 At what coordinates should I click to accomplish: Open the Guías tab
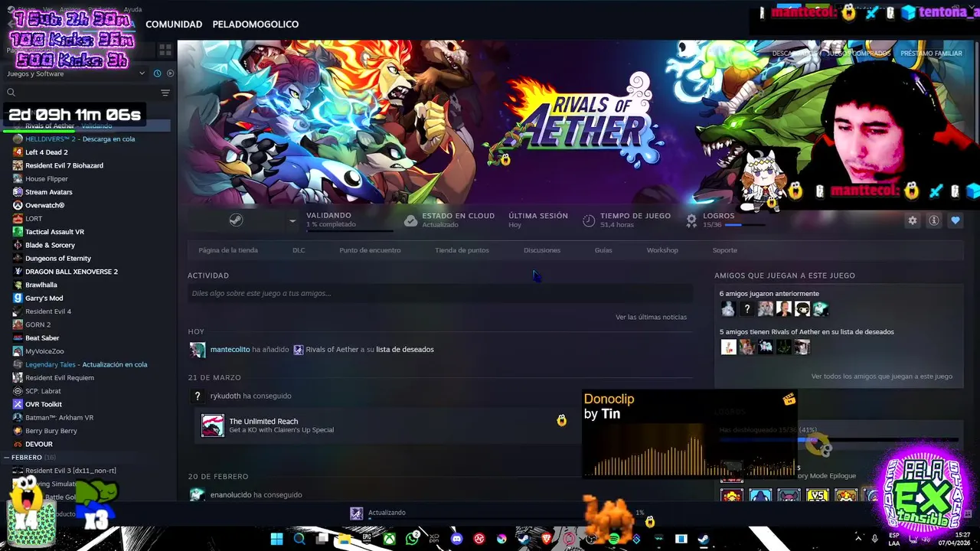[x=603, y=250]
